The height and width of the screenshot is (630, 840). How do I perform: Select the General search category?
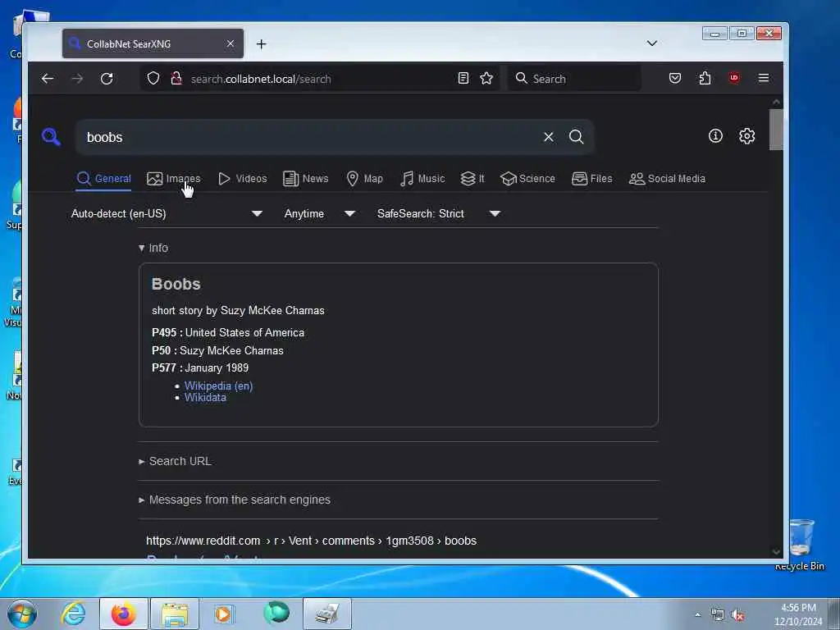104,178
